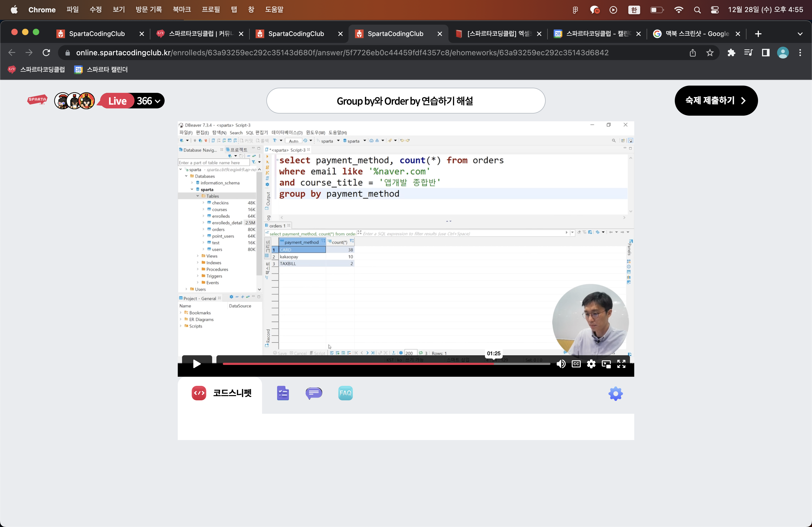The height and width of the screenshot is (527, 812).
Task: Open the Chrome three-dot menu
Action: [800, 53]
